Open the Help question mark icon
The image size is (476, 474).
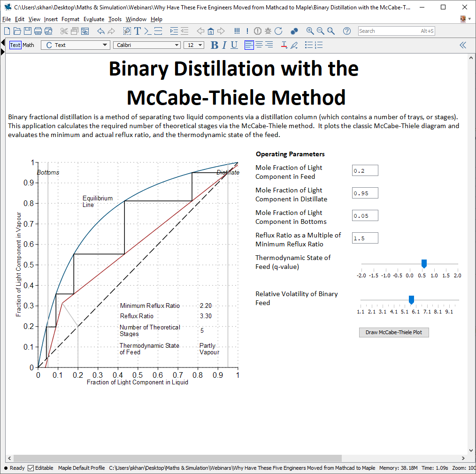(x=347, y=31)
